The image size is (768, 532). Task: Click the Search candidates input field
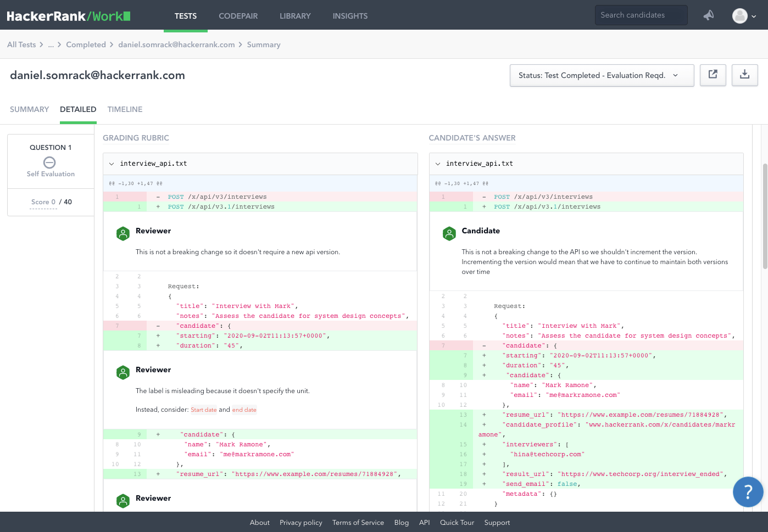(x=641, y=15)
